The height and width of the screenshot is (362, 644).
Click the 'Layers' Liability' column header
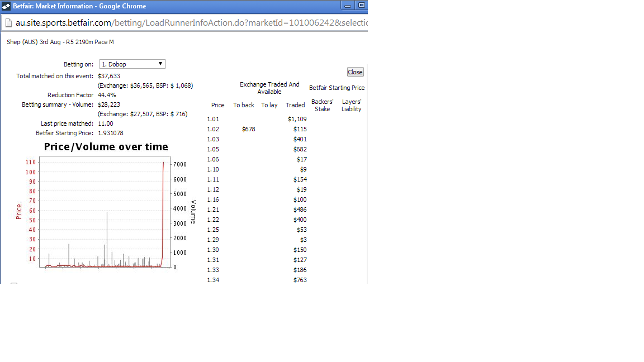(352, 105)
